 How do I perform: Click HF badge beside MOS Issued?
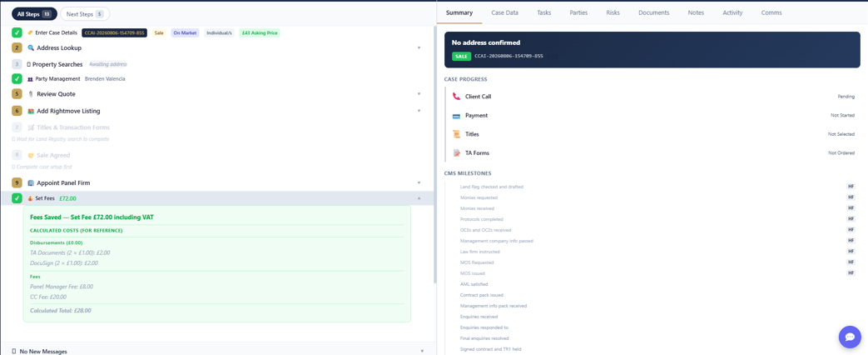click(851, 273)
